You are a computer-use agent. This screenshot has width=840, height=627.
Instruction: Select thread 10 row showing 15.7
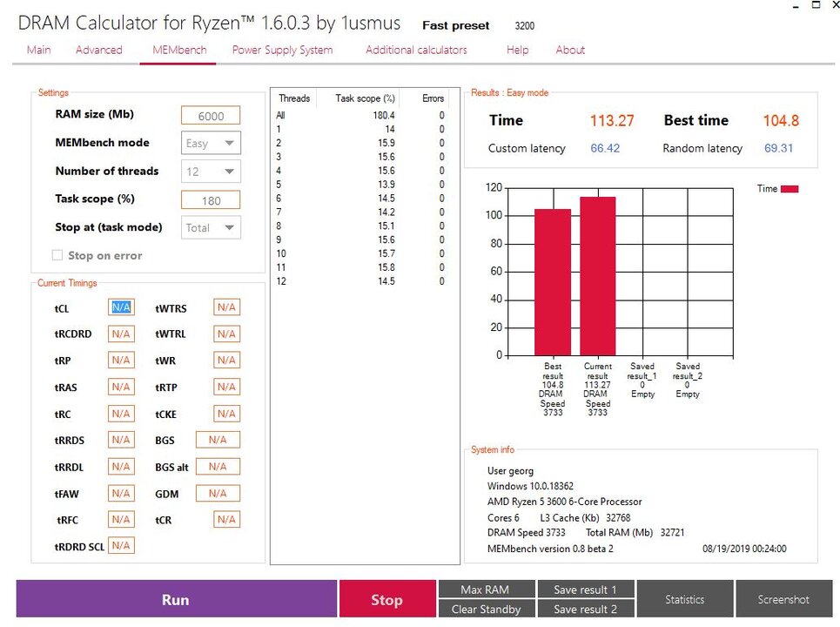(x=360, y=253)
